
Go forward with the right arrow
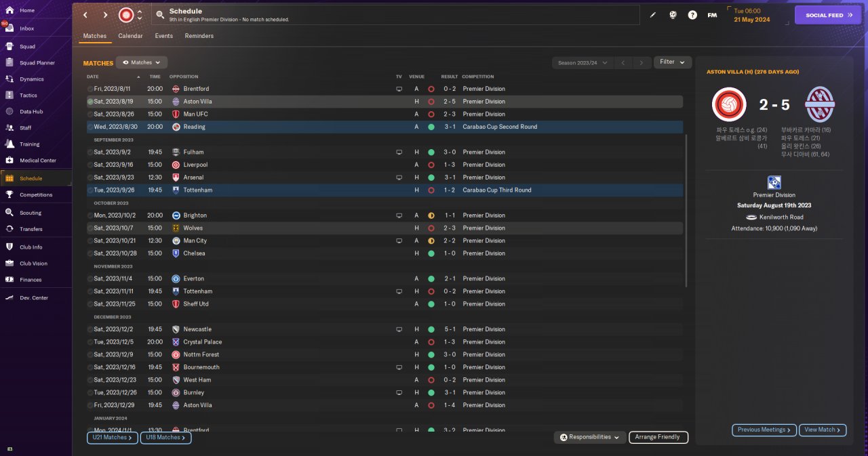tap(105, 15)
